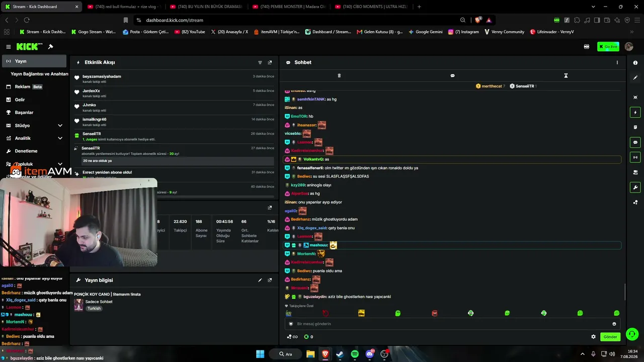Click the pencil edit icon in the right sidebar

(x=635, y=77)
